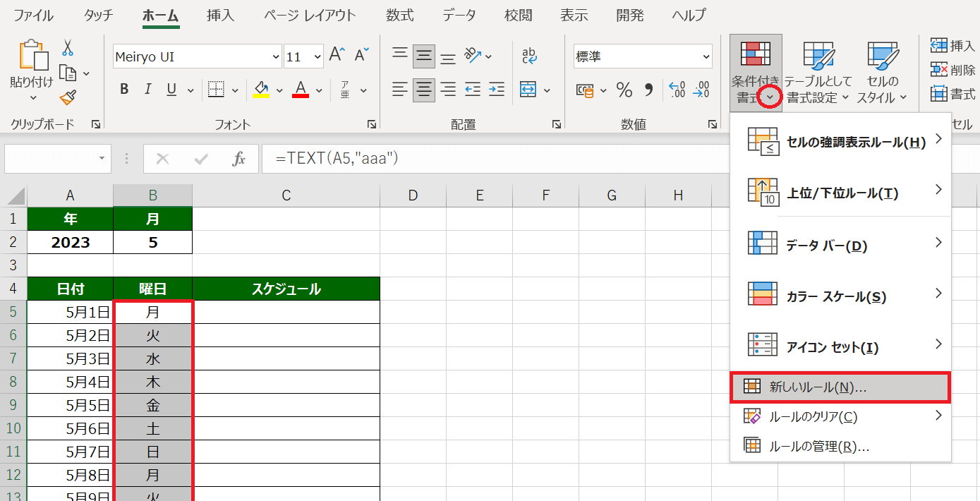Open the Meiryo UI font name dropdown

point(275,56)
